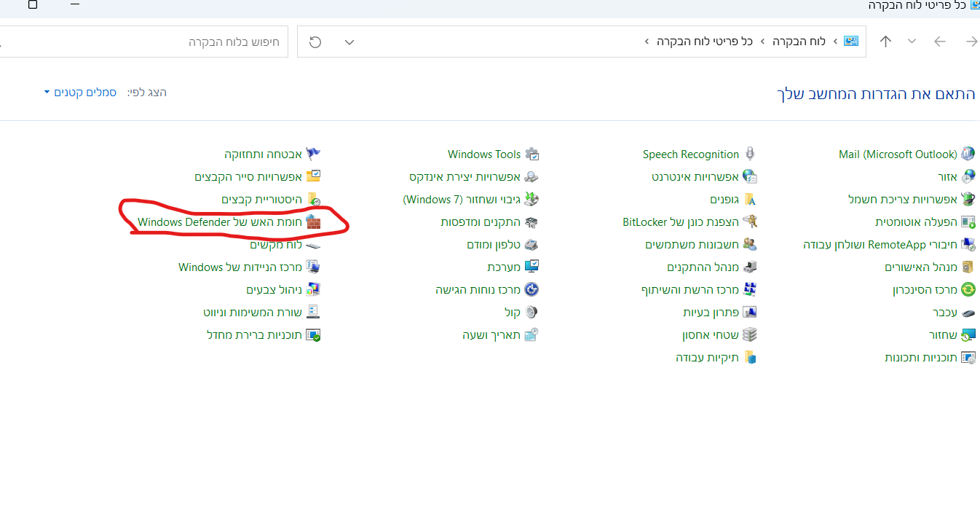
Task: Open the Speech Recognition microphone icon
Action: coord(750,154)
